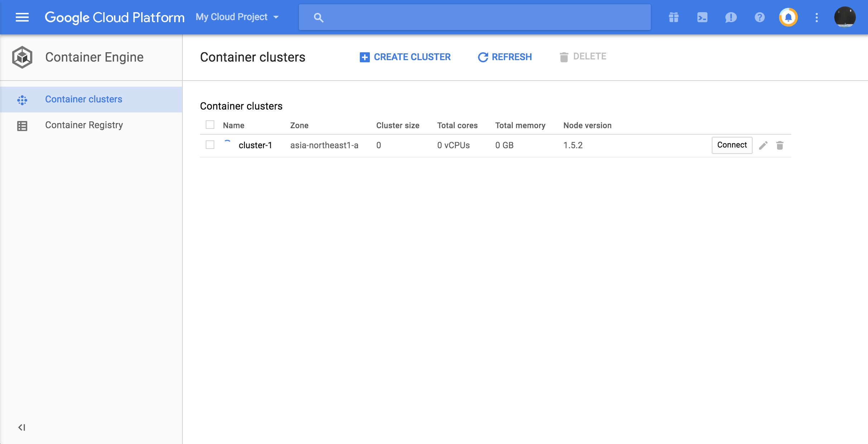Click the asia-northeast1-a zone cell
This screenshot has width=868, height=444.
[324, 145]
